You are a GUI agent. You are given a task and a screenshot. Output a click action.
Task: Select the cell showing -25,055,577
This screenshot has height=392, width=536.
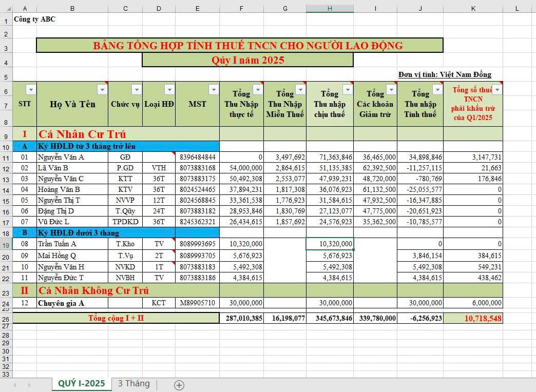pyautogui.click(x=420, y=189)
